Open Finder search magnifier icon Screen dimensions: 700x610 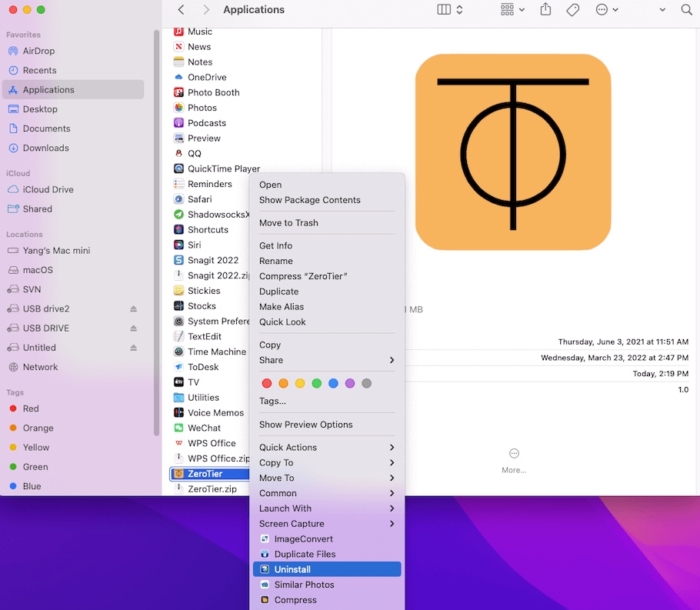[686, 10]
